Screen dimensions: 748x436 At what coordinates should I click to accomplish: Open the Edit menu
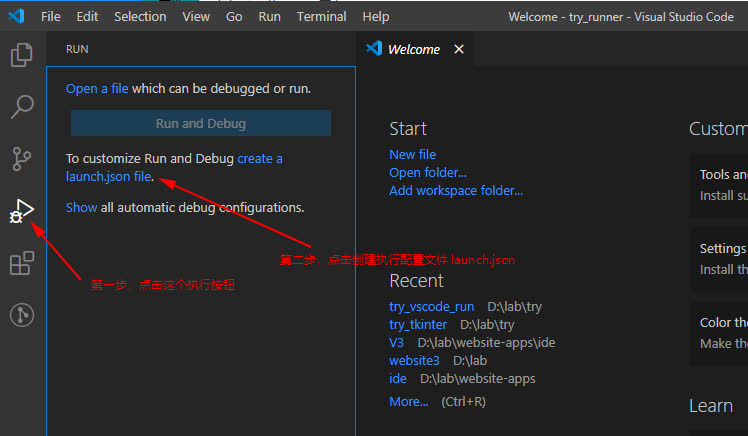(x=87, y=17)
